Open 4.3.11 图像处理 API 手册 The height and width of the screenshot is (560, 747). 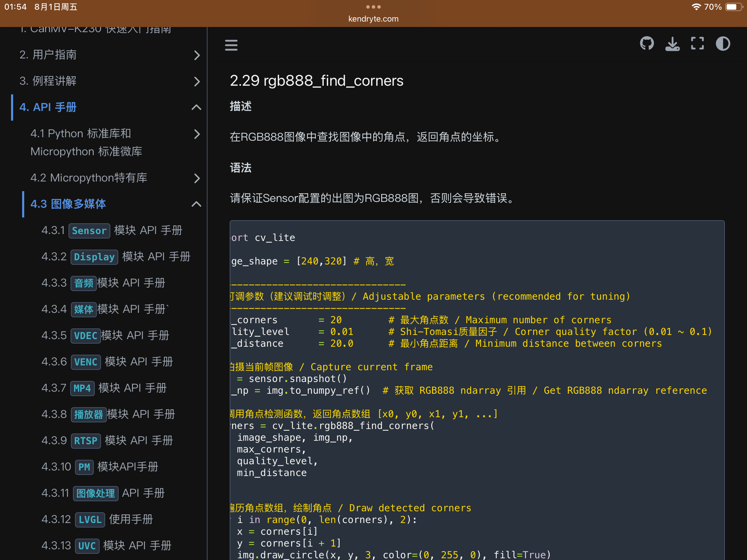[x=103, y=493]
